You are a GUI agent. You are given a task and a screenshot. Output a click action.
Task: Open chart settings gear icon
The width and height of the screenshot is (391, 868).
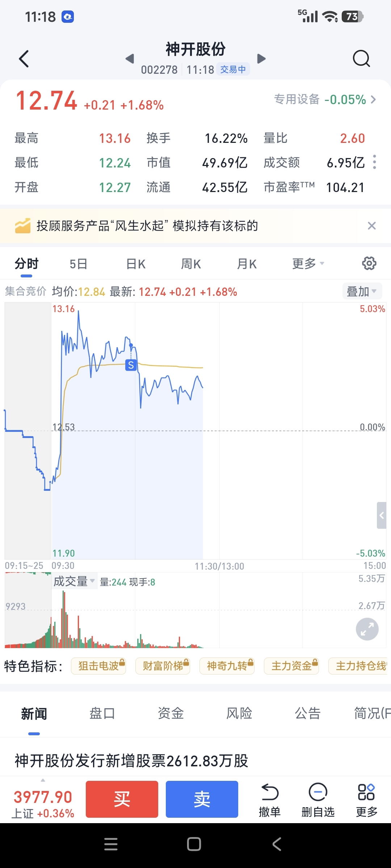[369, 264]
